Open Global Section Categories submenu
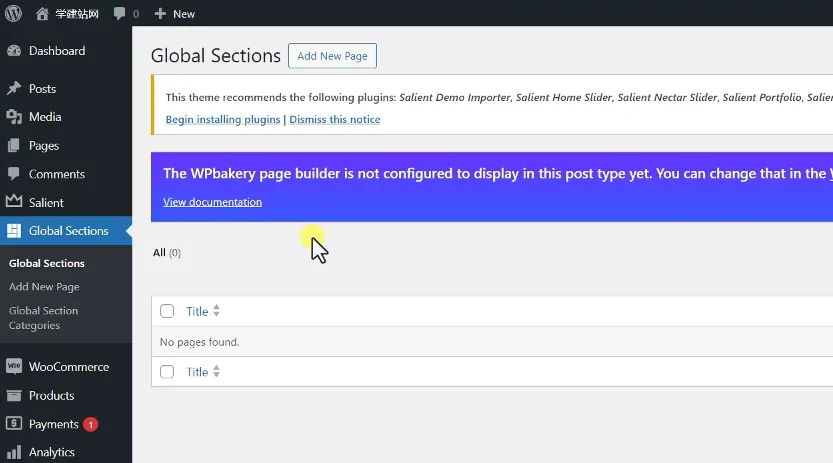The height and width of the screenshot is (463, 833). [43, 318]
